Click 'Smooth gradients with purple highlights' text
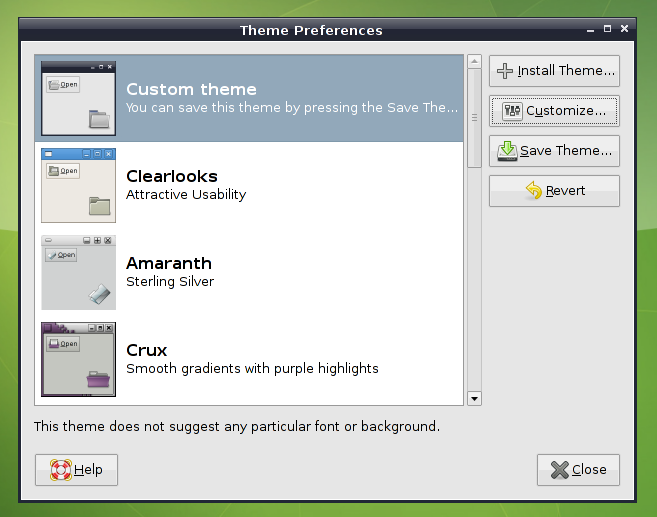The width and height of the screenshot is (657, 517). click(252, 369)
